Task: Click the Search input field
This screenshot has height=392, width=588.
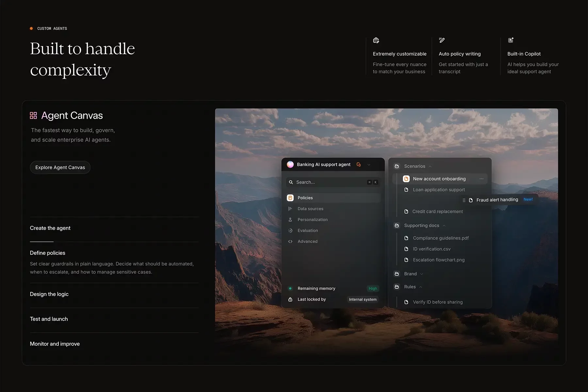Action: click(x=330, y=182)
